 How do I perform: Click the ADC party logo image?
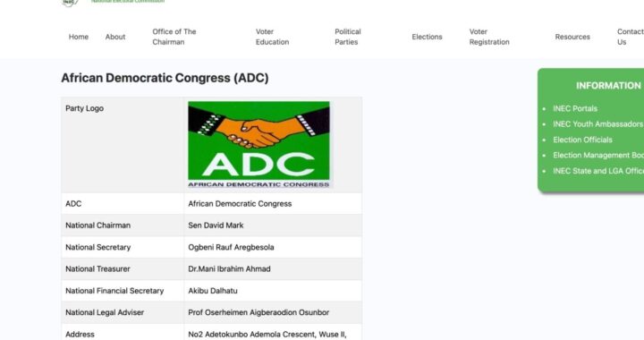click(x=258, y=145)
